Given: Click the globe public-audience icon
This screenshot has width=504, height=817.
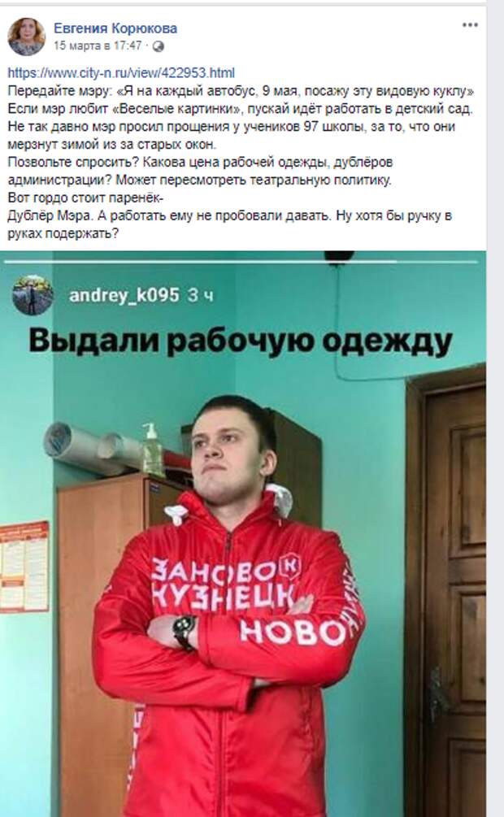Looking at the screenshot, I should point(158,46).
